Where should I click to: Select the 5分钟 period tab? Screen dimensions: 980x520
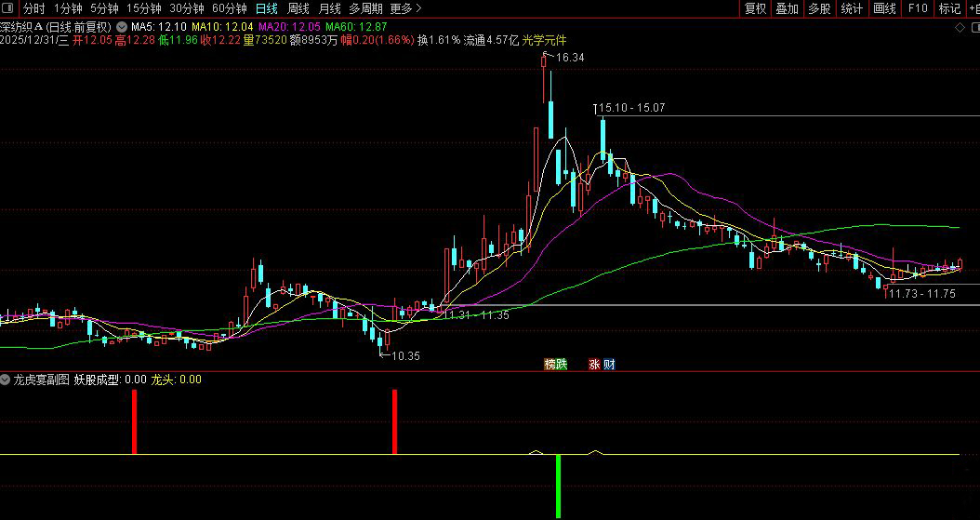[x=104, y=8]
